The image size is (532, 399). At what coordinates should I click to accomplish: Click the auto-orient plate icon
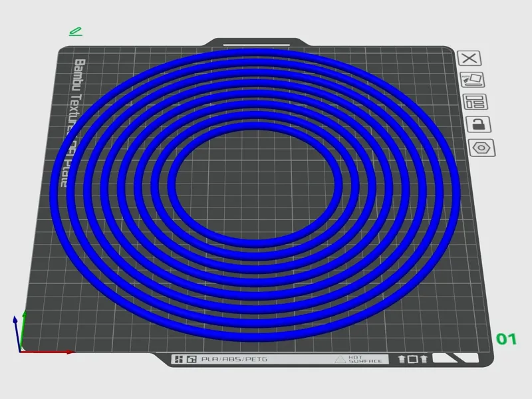(x=472, y=80)
